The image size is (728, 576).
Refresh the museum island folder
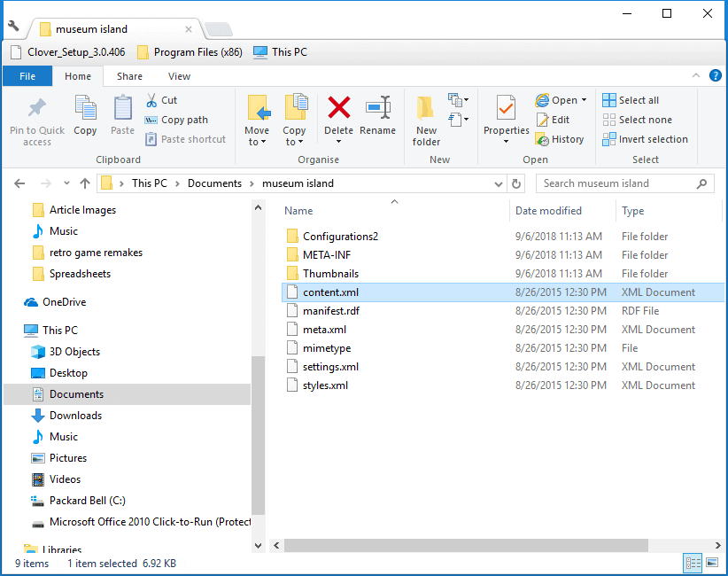[516, 184]
